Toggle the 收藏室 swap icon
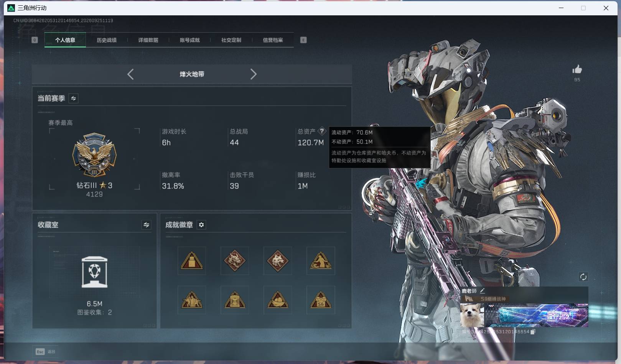The image size is (621, 364). (146, 225)
